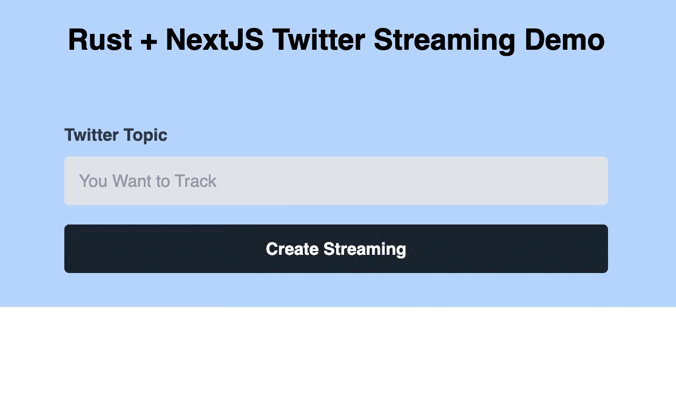This screenshot has height=398, width=676.
Task: Click the word 'Streaming' on the dark button
Action: coord(365,249)
